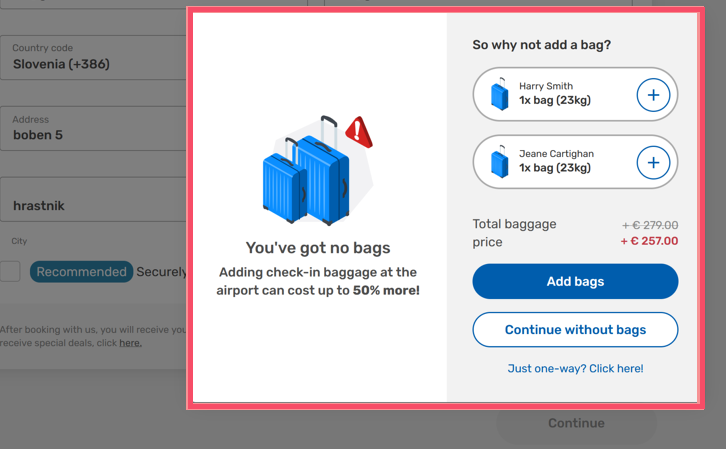
Task: Click the field containing hrastnik
Action: pos(95,205)
